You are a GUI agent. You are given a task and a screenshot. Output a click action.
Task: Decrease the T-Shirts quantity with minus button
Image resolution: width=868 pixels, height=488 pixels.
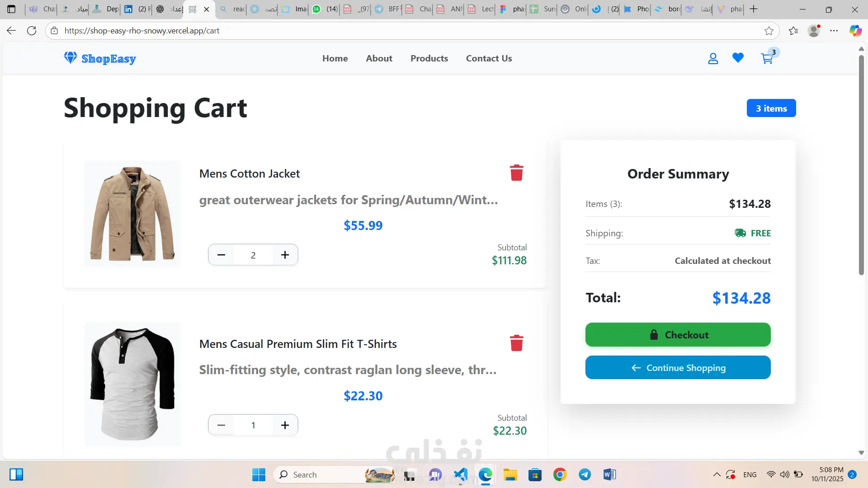point(221,425)
